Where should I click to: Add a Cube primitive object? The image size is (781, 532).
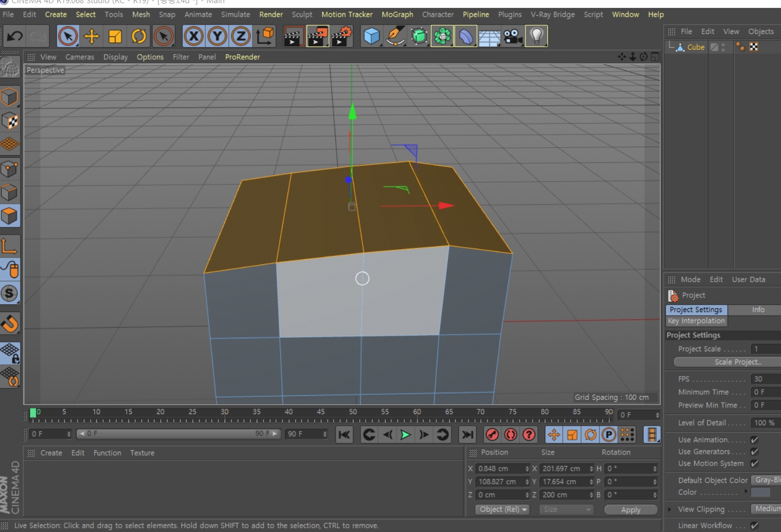tap(371, 36)
